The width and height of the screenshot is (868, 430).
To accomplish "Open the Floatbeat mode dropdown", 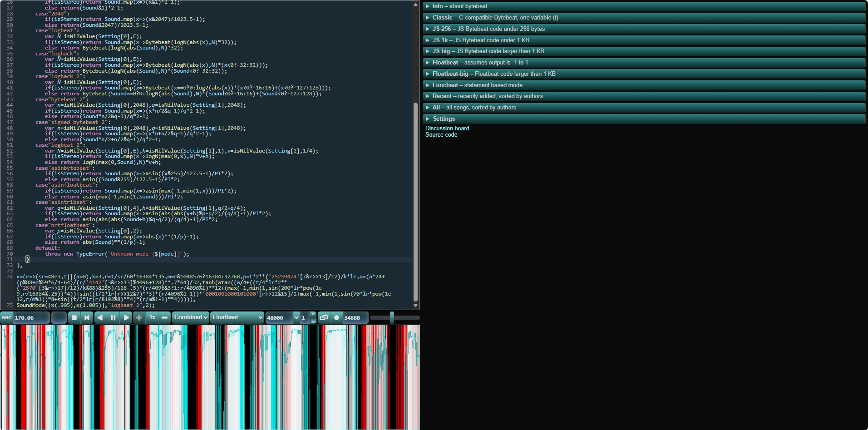I will pos(237,318).
